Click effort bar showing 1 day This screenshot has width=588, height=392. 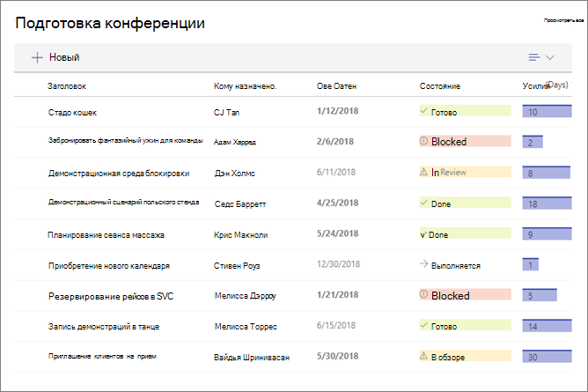531,264
